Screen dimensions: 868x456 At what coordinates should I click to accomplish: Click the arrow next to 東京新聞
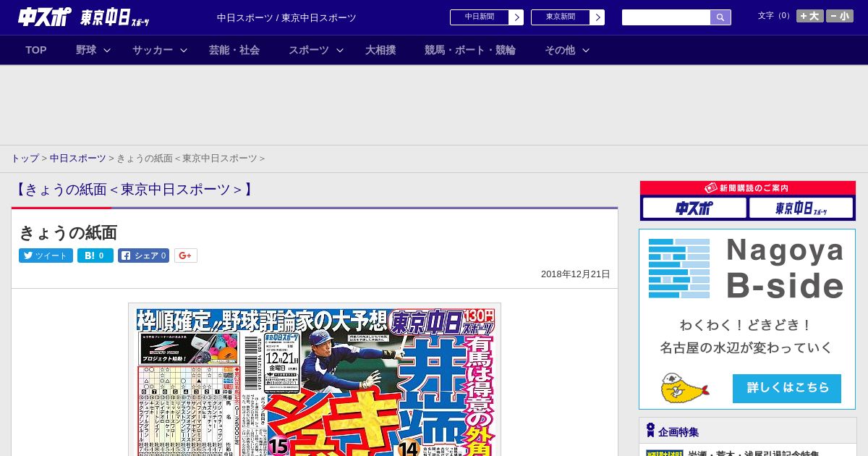coord(597,17)
